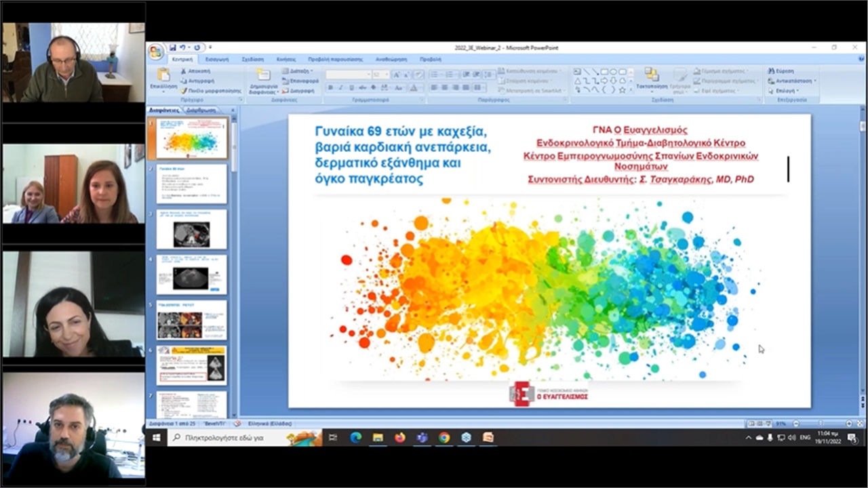Click the Increase Font Size icon
This screenshot has width=868, height=488.
pyautogui.click(x=396, y=75)
